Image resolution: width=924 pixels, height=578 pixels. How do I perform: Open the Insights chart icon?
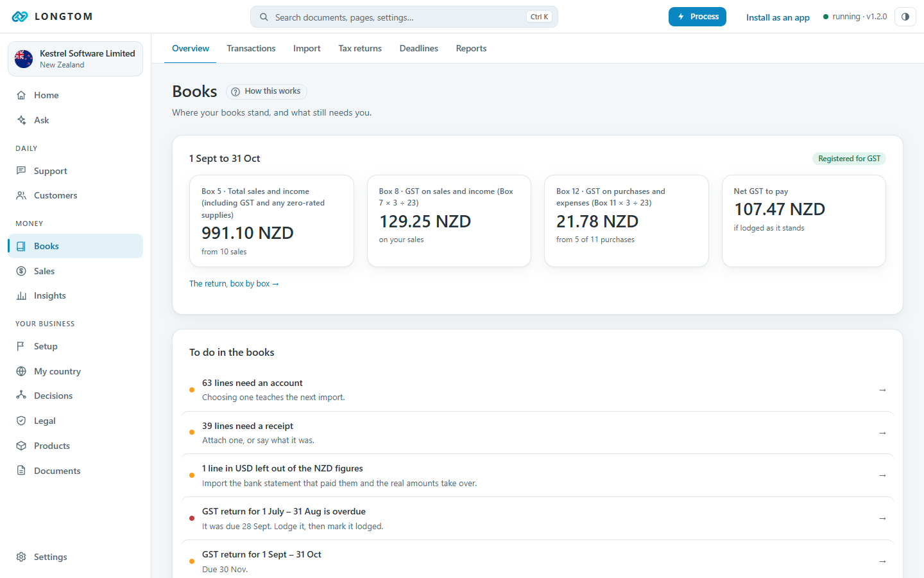(21, 295)
